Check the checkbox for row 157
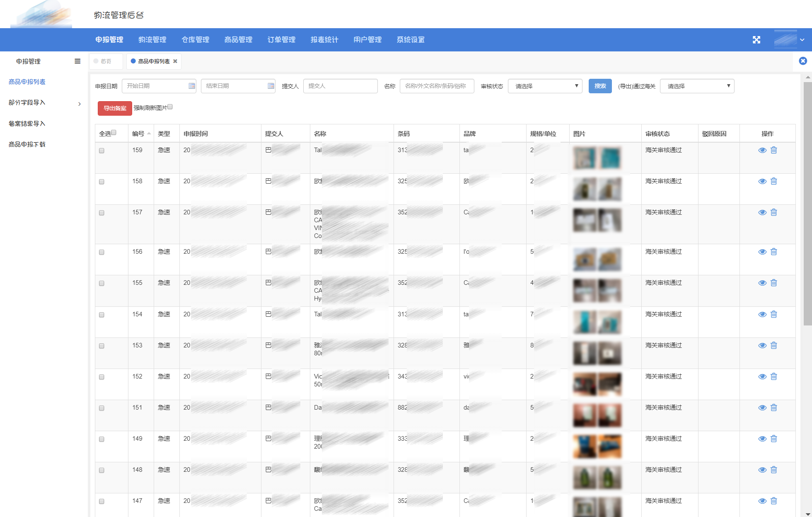The width and height of the screenshot is (812, 517). (x=101, y=213)
